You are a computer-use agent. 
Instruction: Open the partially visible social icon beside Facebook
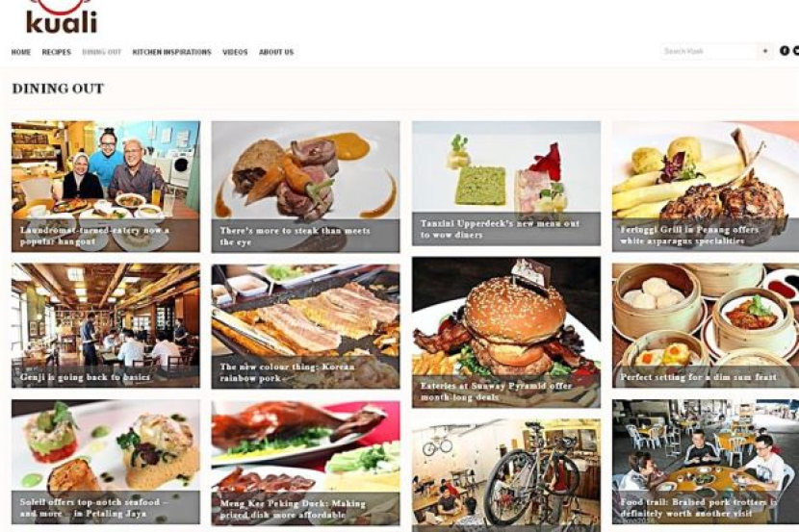pyautogui.click(x=795, y=51)
